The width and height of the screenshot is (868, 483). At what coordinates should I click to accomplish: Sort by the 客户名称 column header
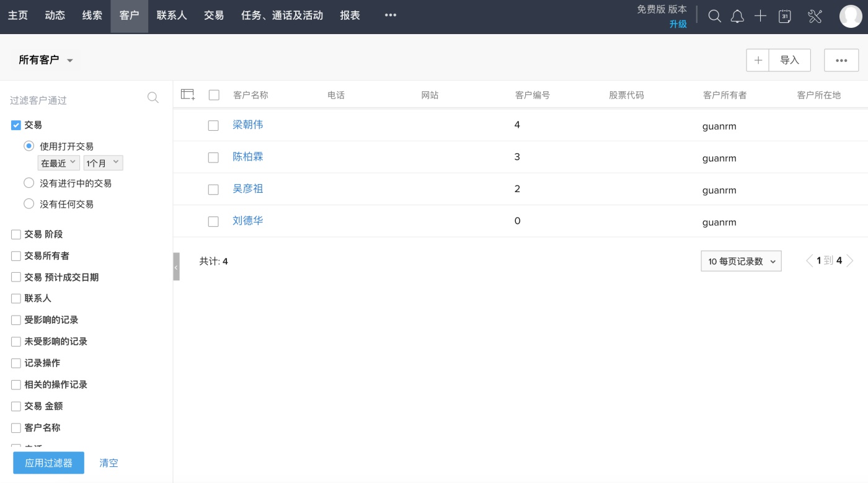pos(250,95)
